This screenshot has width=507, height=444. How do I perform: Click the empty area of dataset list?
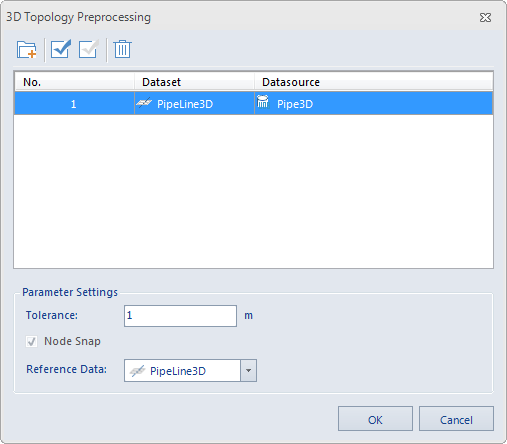pos(253,192)
